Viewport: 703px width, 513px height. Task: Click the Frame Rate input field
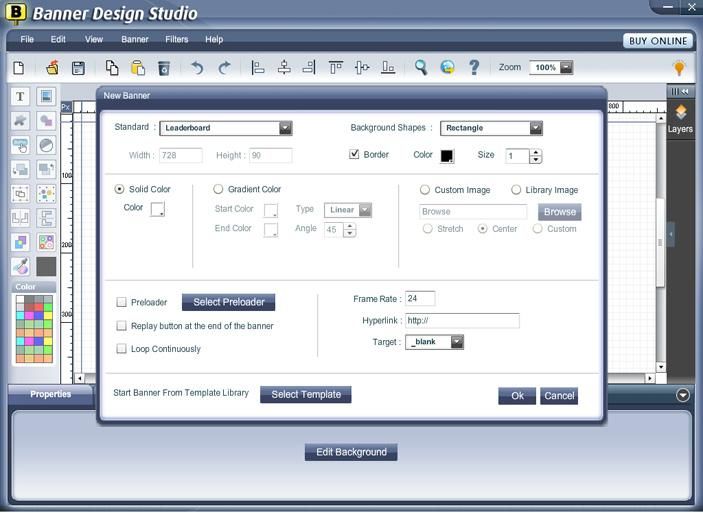pyautogui.click(x=420, y=299)
